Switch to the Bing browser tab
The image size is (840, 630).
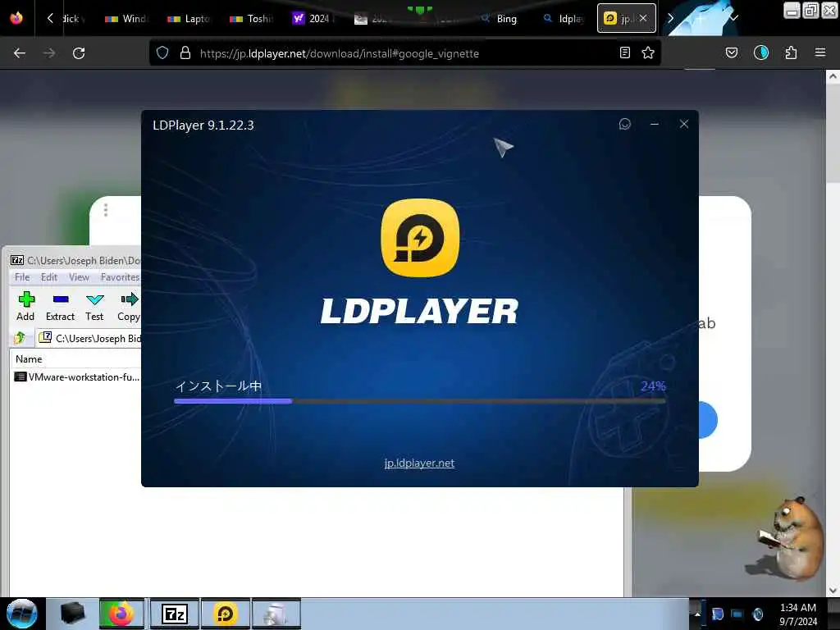tap(500, 19)
